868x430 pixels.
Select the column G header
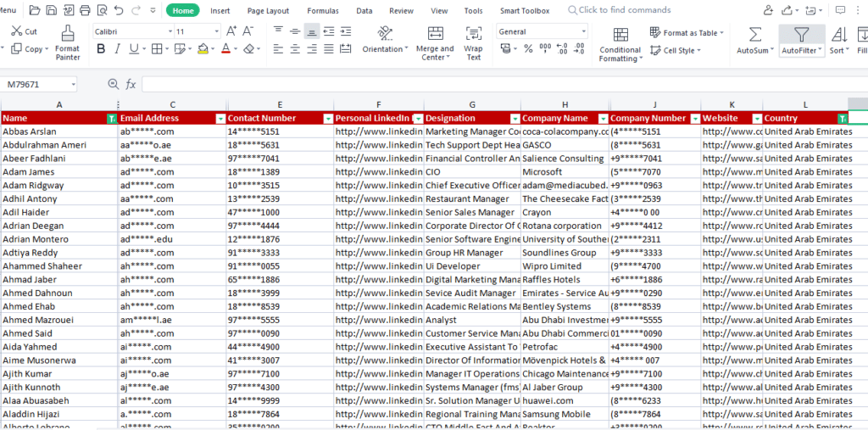tap(472, 104)
